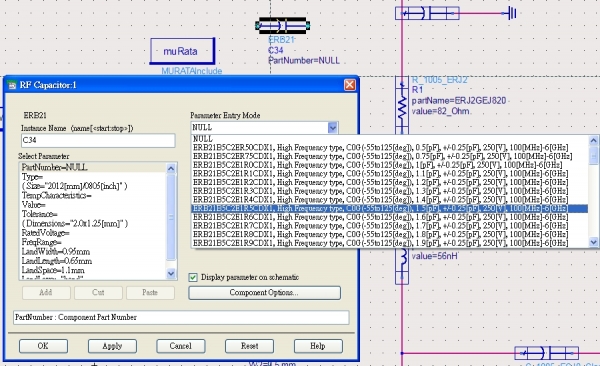Click the value=82_Ohm label on schematic
Viewport: 600px width, 366px height.
tap(441, 111)
